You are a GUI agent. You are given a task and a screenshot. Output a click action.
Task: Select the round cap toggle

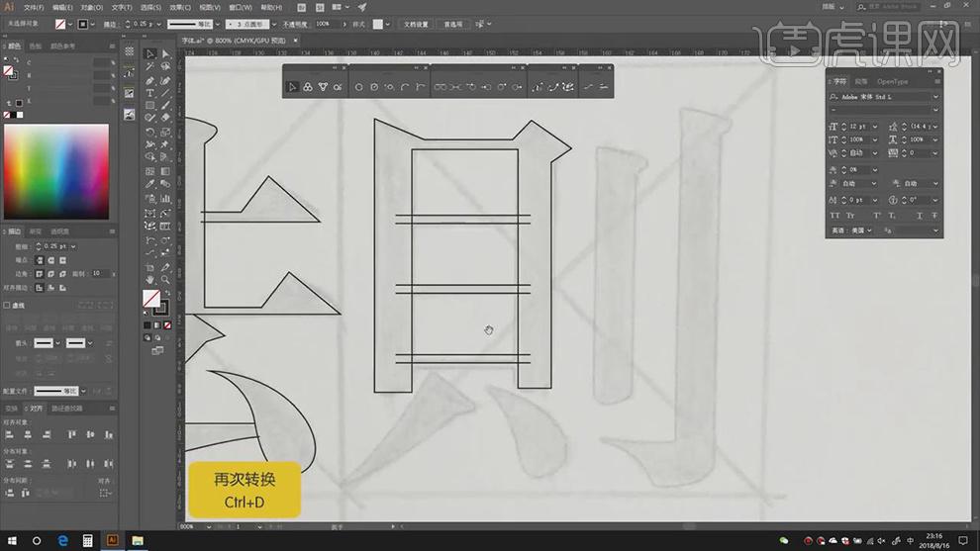click(x=51, y=260)
